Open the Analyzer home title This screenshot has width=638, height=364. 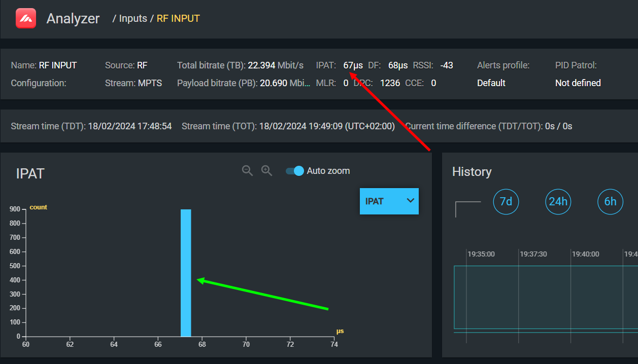point(73,19)
